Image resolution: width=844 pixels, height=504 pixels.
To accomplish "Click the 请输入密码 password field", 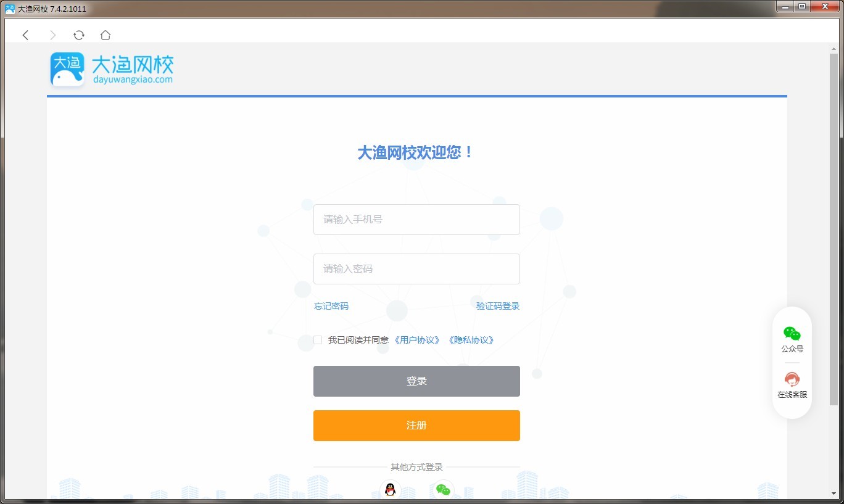I will click(x=416, y=268).
